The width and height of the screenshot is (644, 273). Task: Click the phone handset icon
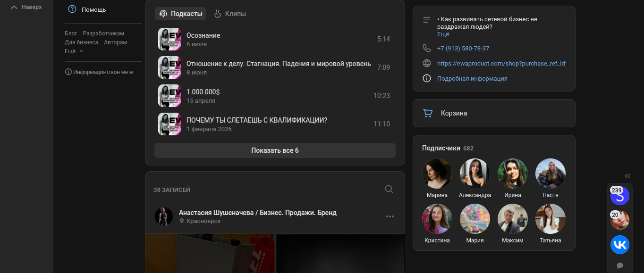(427, 48)
